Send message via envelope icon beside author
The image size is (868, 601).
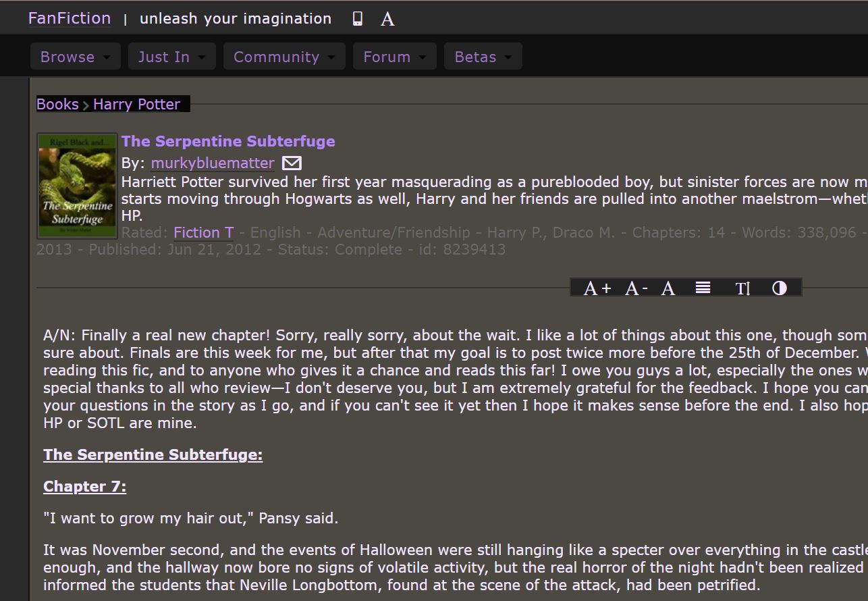pos(292,163)
